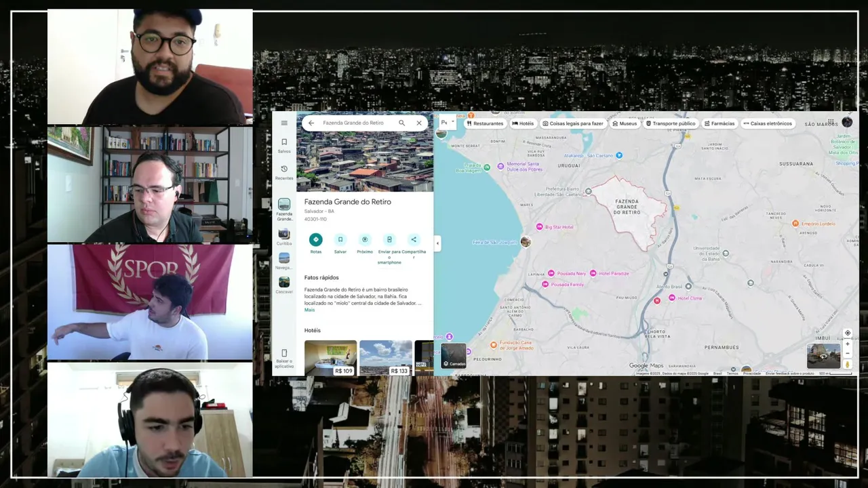Click the Empório Lordelo map pin

tap(796, 223)
